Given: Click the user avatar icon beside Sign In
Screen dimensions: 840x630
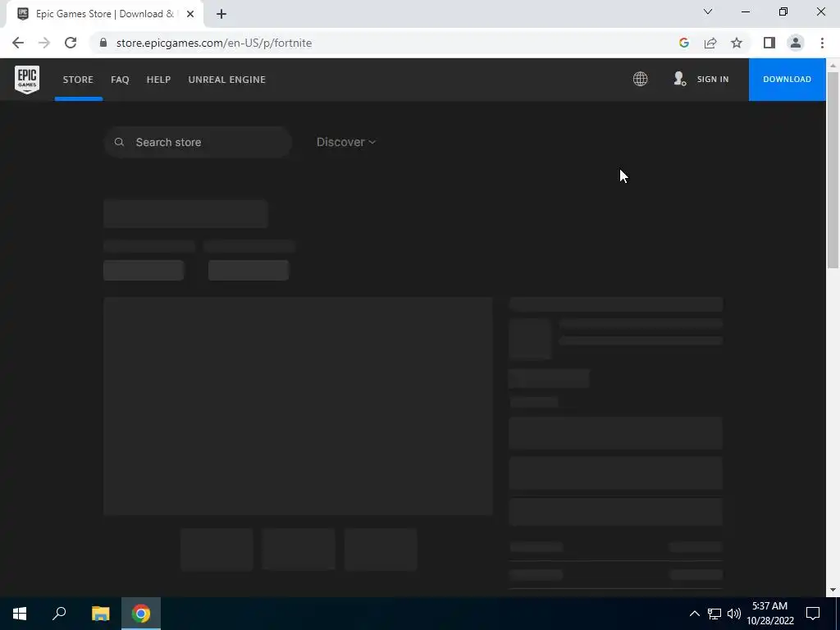Looking at the screenshot, I should pyautogui.click(x=679, y=79).
